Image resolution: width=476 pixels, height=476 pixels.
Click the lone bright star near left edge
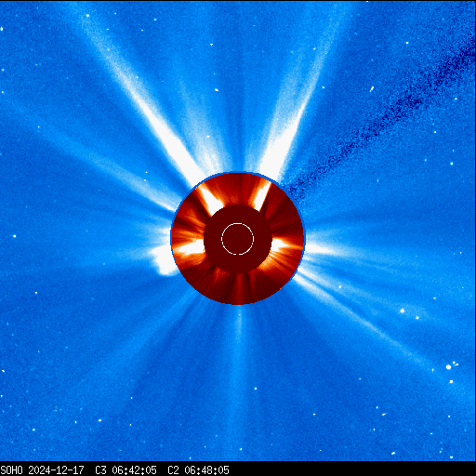14,236
